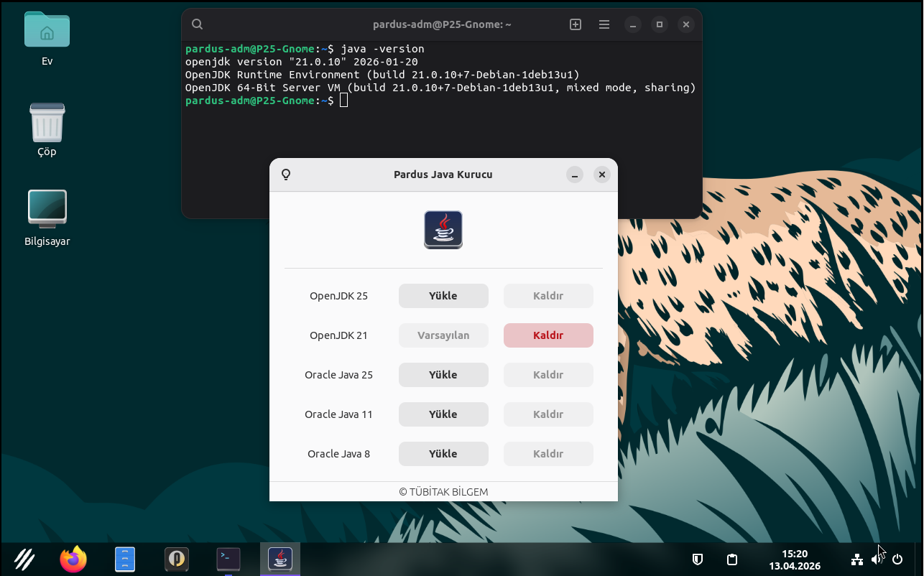Install Oracle Java 11 via Yükle
This screenshot has width=924, height=576.
click(x=443, y=414)
